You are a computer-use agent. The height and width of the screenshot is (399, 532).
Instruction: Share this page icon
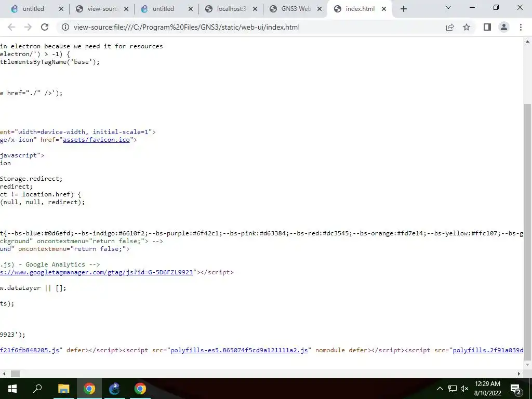[x=450, y=27]
